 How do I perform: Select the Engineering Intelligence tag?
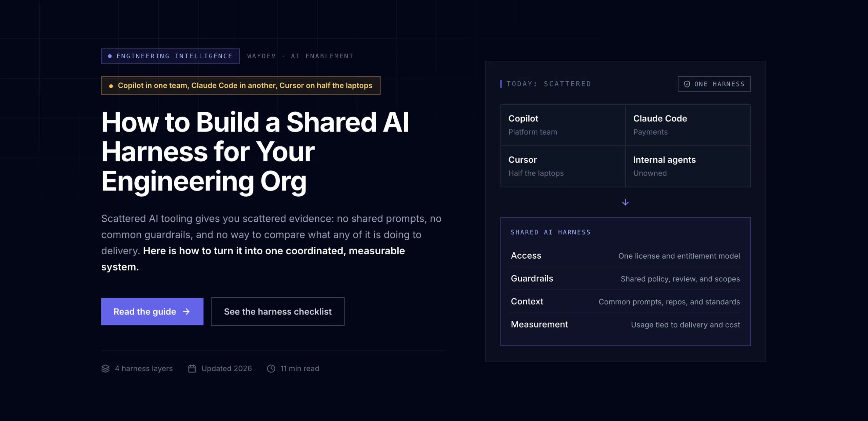(x=170, y=56)
